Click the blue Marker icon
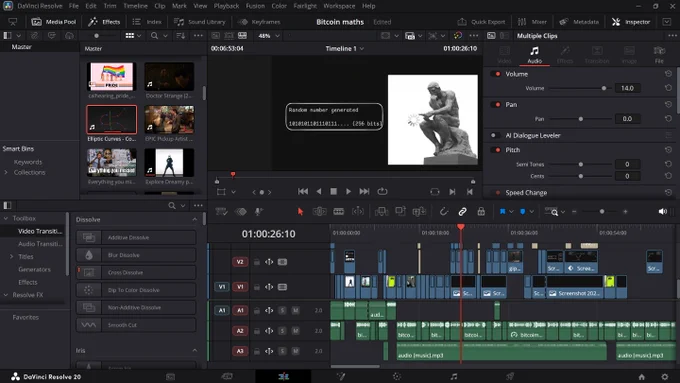The image size is (680, 383). 523,212
